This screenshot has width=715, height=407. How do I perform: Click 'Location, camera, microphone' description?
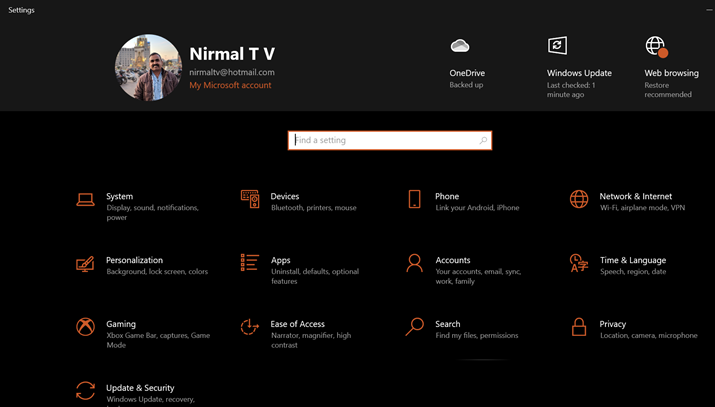648,335
